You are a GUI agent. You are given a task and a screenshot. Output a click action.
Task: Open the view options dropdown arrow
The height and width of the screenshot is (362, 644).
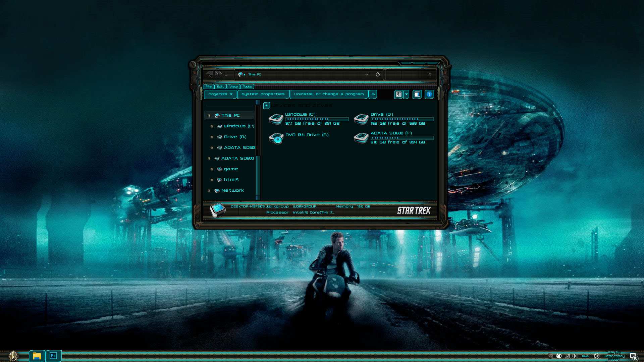407,94
